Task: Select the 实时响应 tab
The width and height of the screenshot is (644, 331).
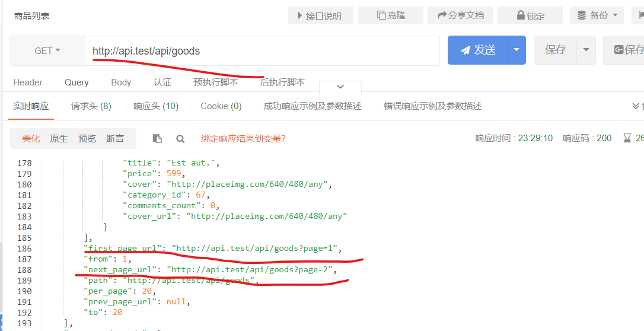Action: (x=31, y=106)
